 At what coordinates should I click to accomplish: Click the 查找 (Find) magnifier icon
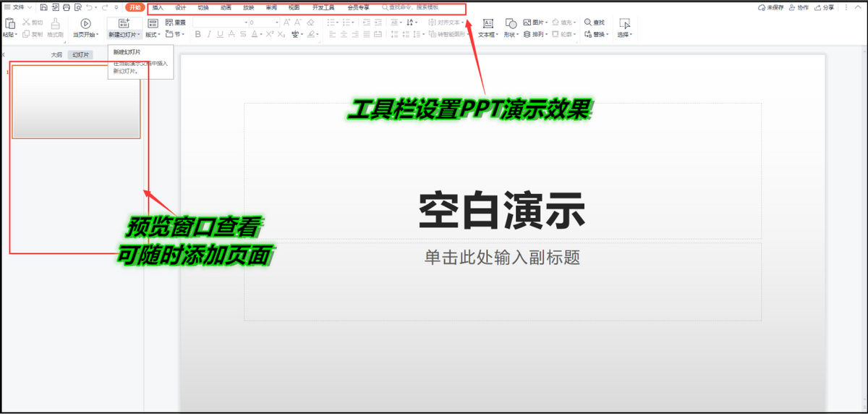point(588,22)
